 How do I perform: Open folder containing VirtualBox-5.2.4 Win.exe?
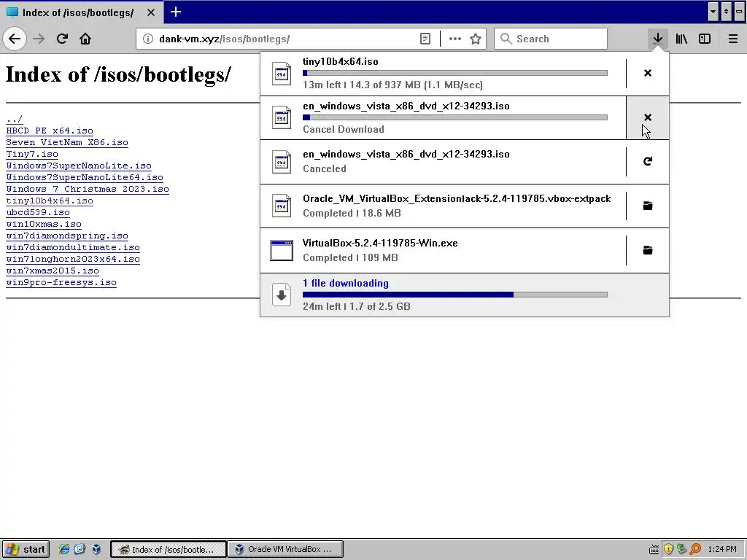point(648,250)
